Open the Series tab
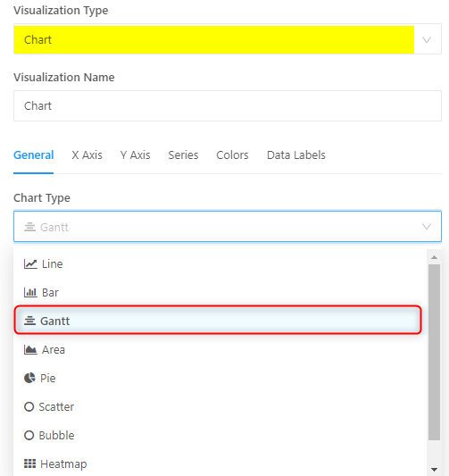 [x=183, y=155]
